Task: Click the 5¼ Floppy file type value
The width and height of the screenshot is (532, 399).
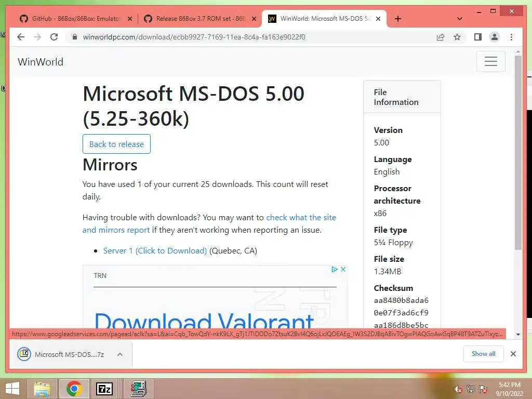Action: pyautogui.click(x=393, y=243)
